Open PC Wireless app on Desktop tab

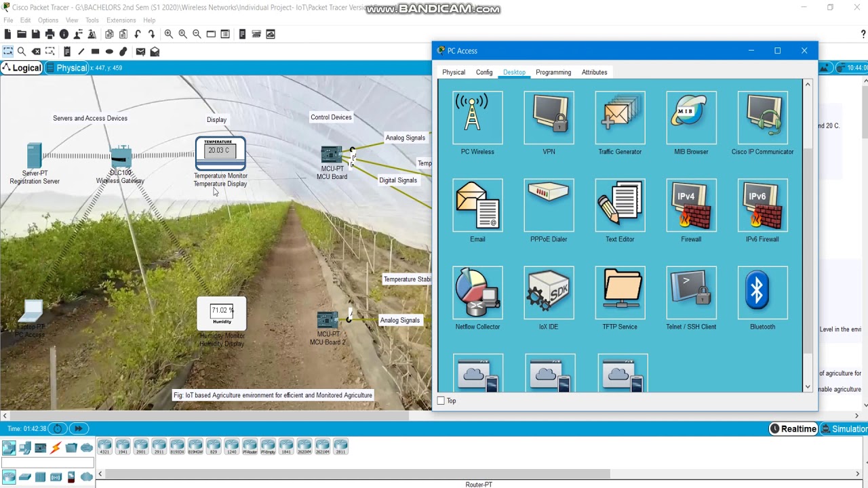click(477, 117)
